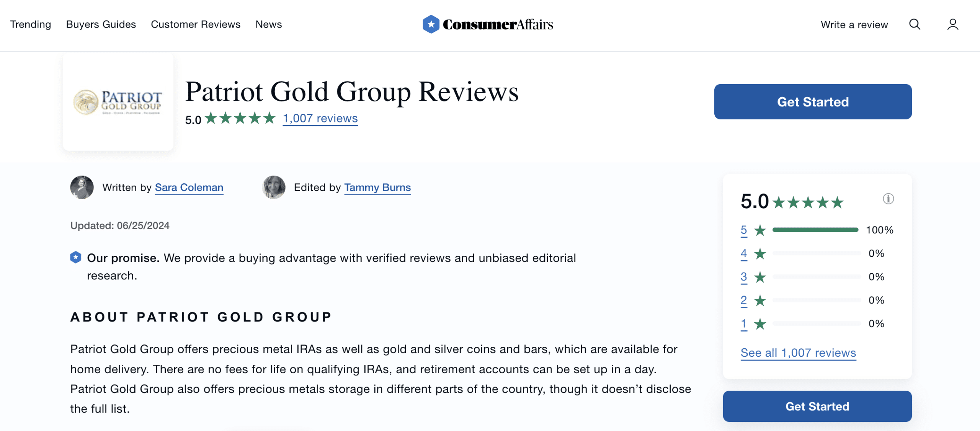Click Write a review
This screenshot has width=980, height=431.
854,24
